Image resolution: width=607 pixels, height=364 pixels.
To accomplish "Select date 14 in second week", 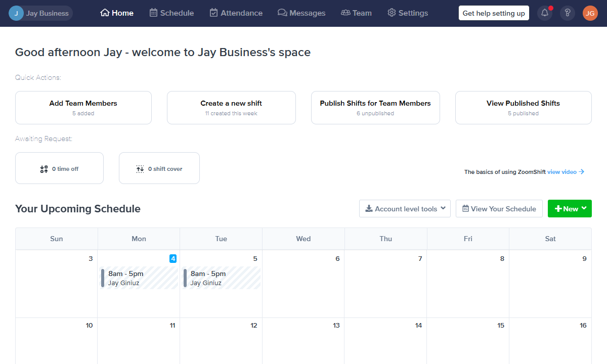I will coord(418,325).
